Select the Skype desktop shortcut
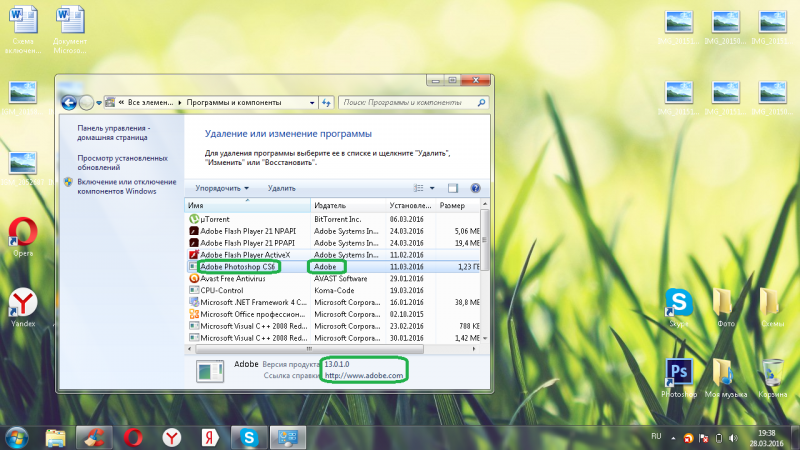The width and height of the screenshot is (800, 450). [679, 307]
